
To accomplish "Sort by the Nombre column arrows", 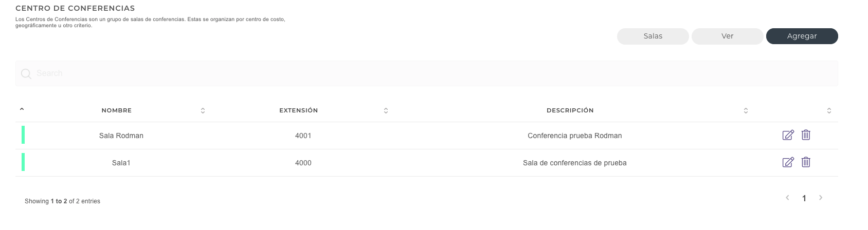I will pos(203,110).
